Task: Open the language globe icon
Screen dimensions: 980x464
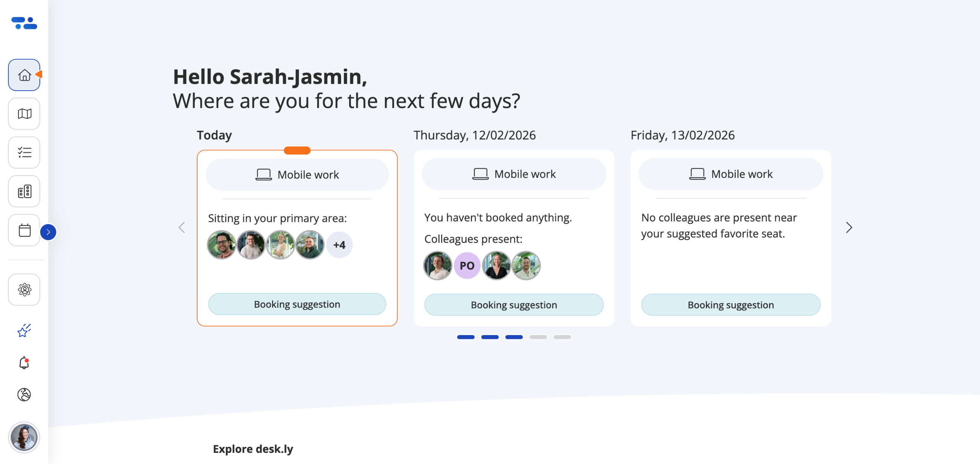Action: click(24, 394)
